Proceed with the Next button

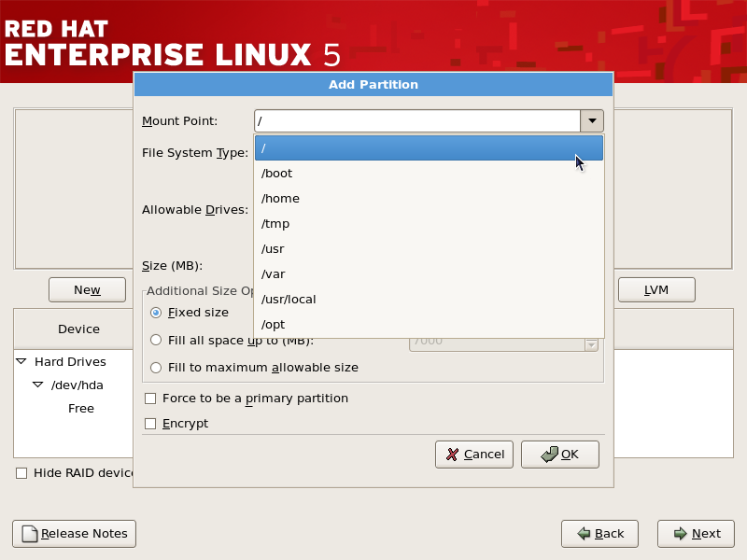click(x=696, y=534)
